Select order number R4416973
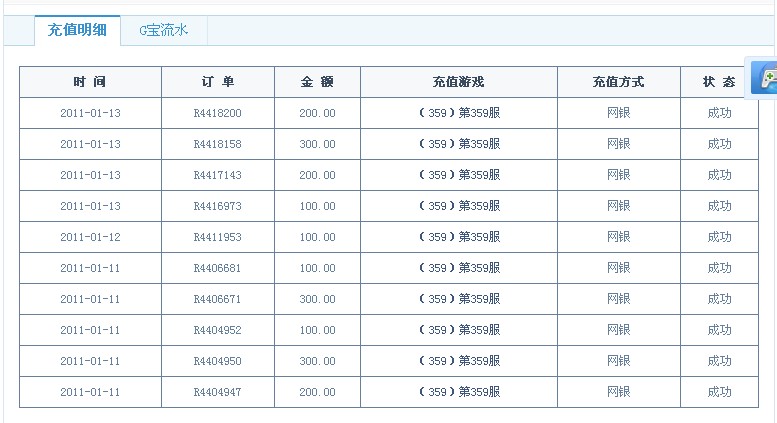The image size is (777, 423). 218,206
